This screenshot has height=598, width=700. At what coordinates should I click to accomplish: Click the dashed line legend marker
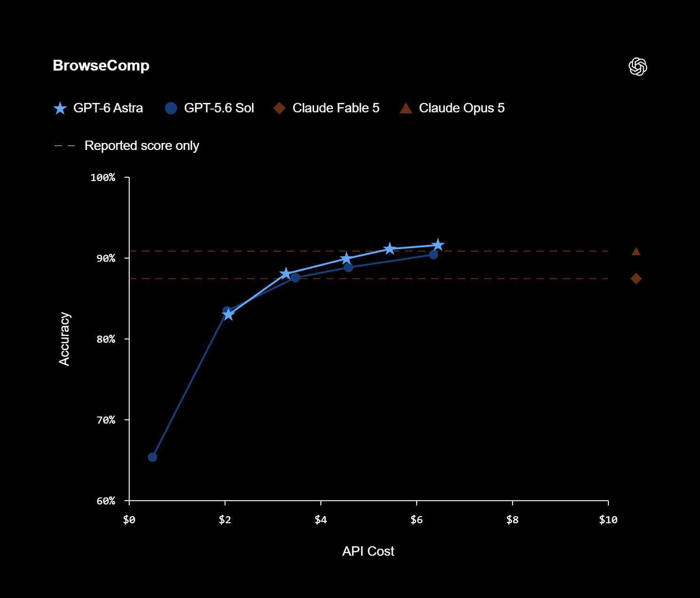[65, 146]
